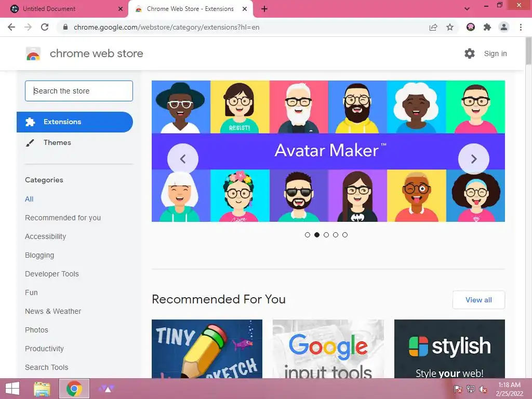532x399 pixels.
Task: Open Chrome's three-dot menu
Action: coord(521,27)
